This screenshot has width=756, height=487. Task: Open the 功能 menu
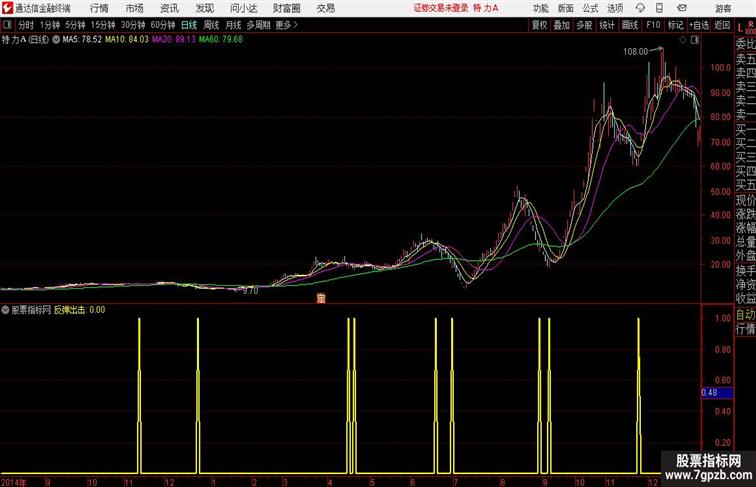540,8
